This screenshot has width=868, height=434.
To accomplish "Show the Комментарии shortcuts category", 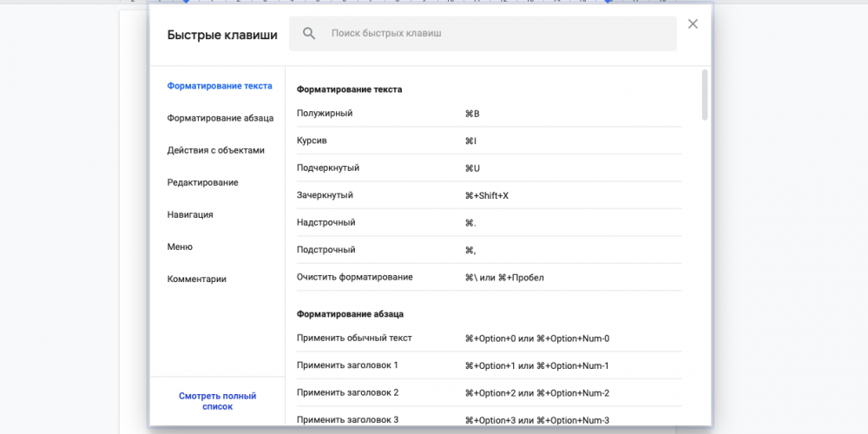I will [x=197, y=279].
